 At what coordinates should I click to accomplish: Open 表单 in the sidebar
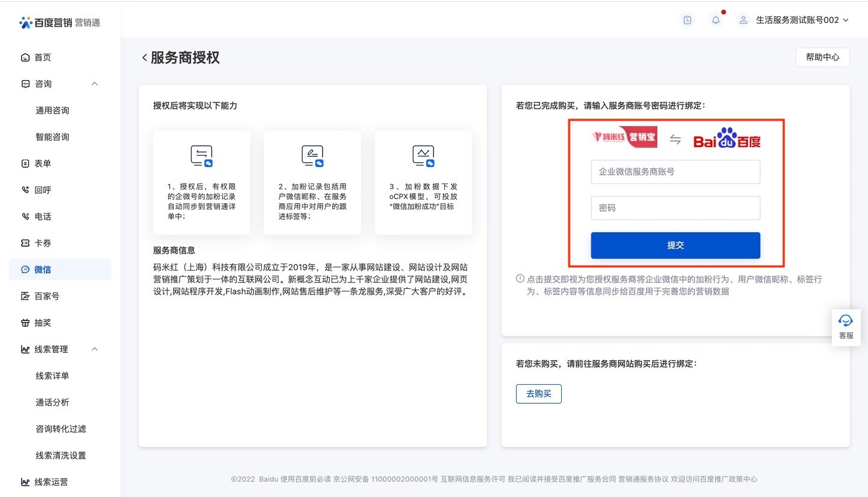42,163
